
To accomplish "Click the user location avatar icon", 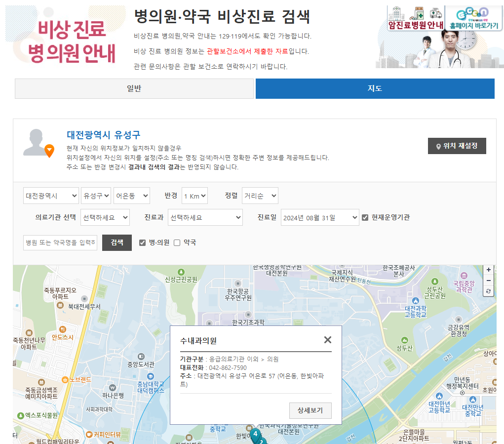I will [x=39, y=143].
